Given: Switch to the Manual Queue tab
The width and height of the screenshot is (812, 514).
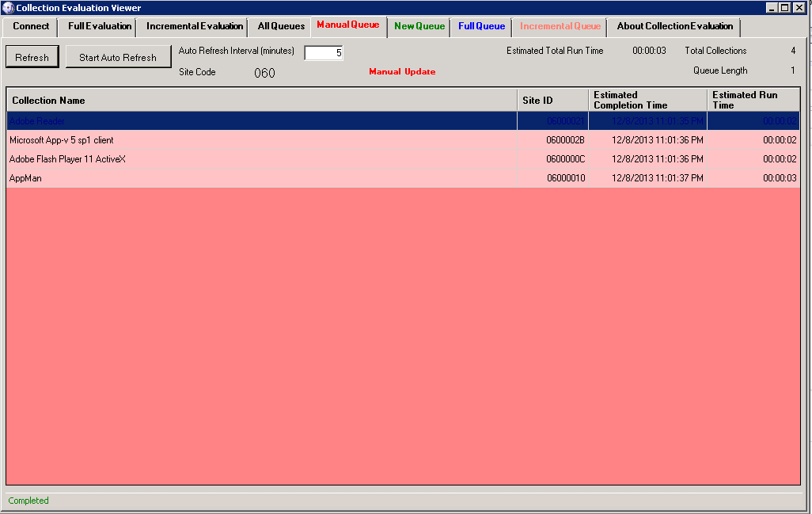Looking at the screenshot, I should [348, 25].
